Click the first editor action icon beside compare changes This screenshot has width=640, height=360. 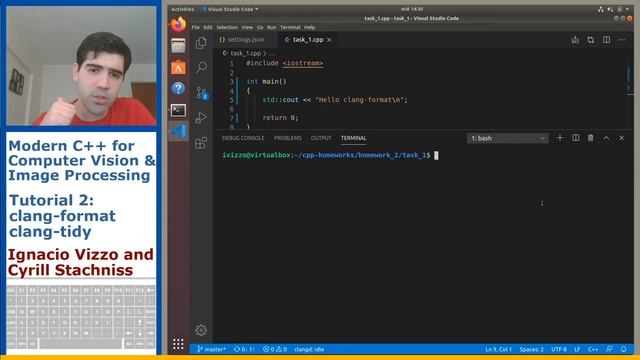[575, 40]
